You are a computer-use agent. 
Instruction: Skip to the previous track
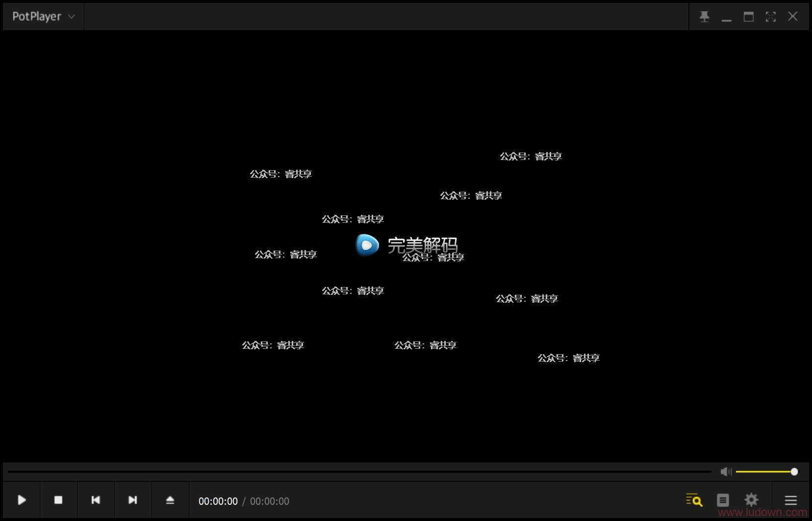pyautogui.click(x=96, y=500)
